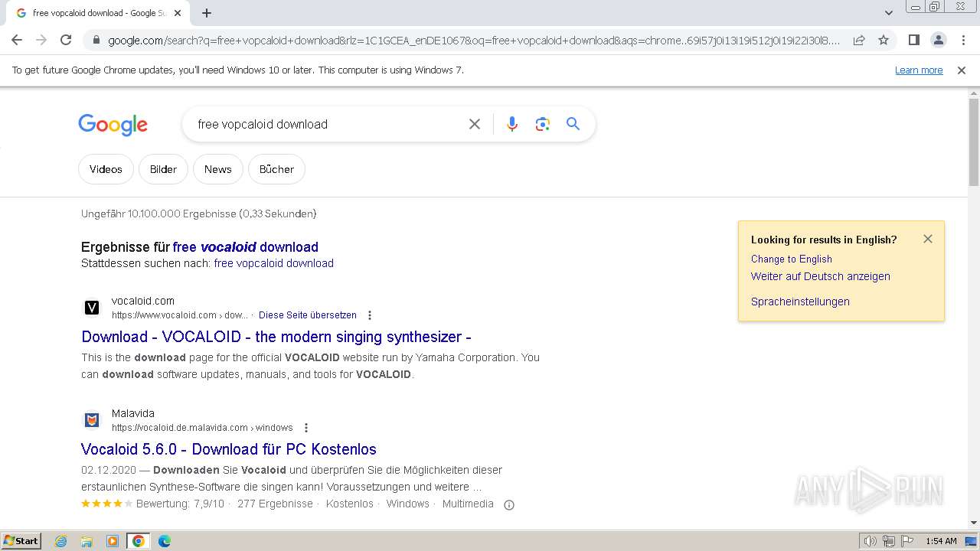This screenshot has width=980, height=551.
Task: Click the Malavida favicon
Action: coord(92,420)
